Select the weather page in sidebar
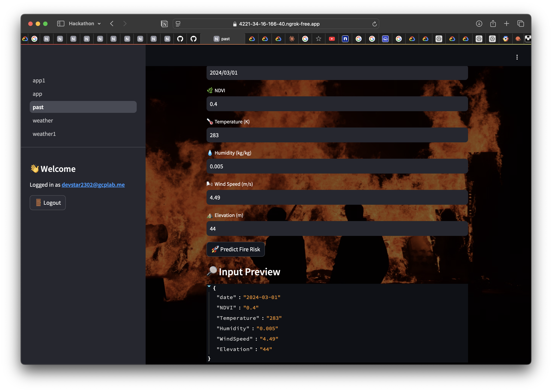 coord(43,120)
